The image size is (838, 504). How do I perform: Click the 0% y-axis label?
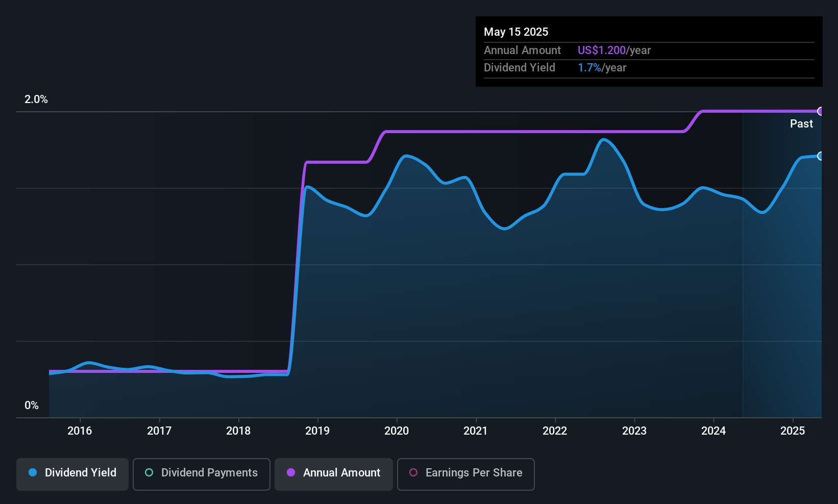pyautogui.click(x=32, y=406)
